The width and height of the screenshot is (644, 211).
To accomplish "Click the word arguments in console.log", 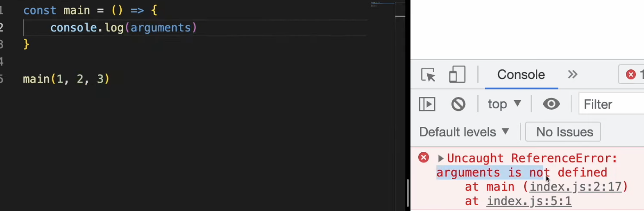I will [x=161, y=28].
